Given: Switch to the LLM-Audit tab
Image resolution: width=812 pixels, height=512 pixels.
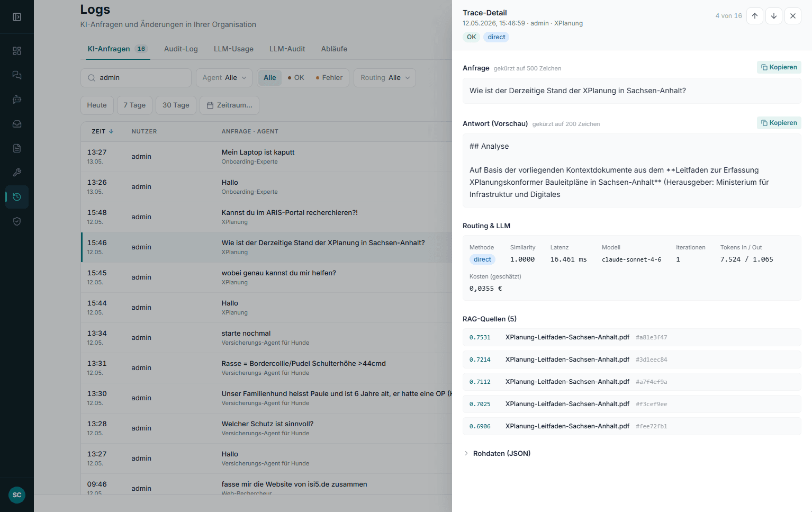Looking at the screenshot, I should [287, 49].
